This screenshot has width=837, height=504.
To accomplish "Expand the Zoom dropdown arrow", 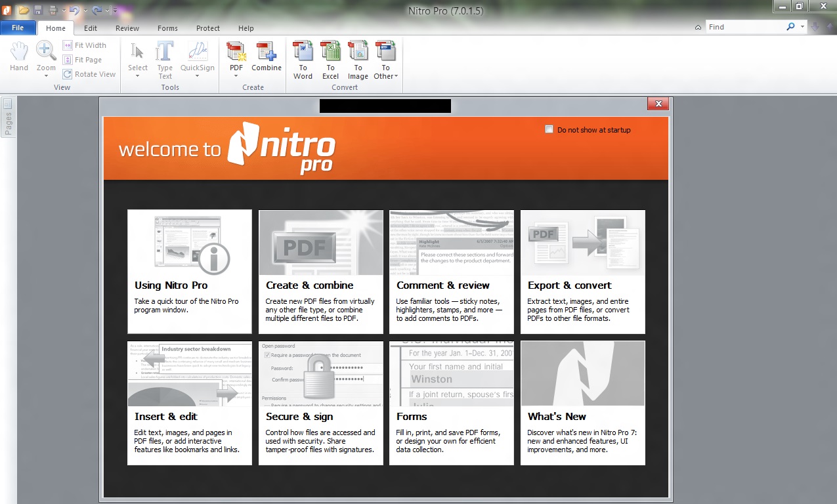I will [x=46, y=75].
